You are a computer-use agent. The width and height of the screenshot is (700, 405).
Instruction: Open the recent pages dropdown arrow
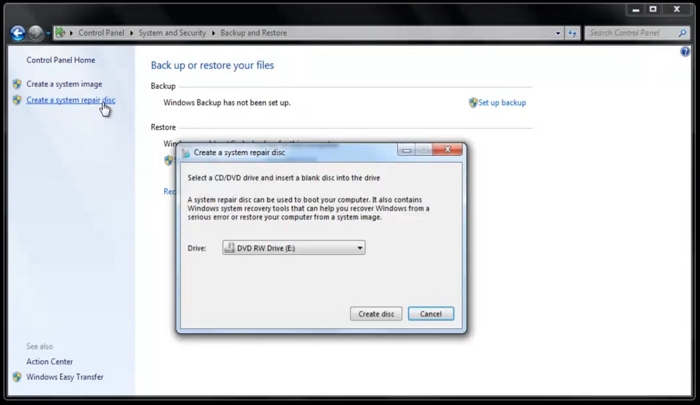48,33
